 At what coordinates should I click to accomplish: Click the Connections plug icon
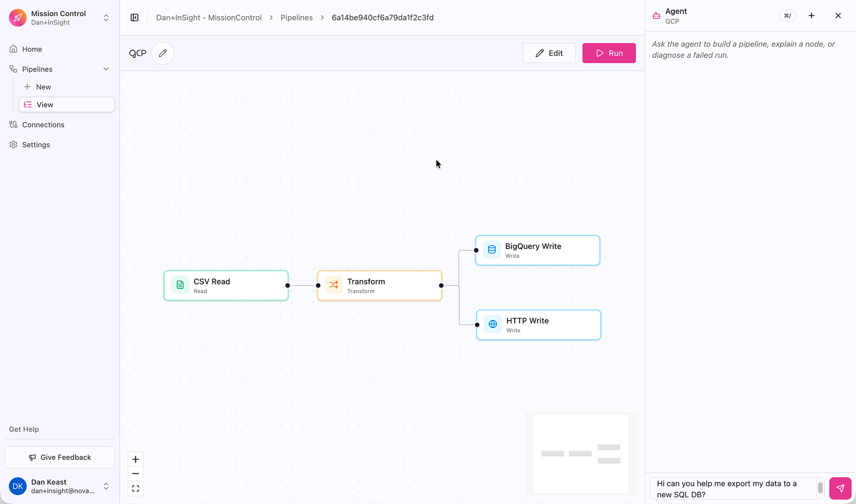(13, 124)
